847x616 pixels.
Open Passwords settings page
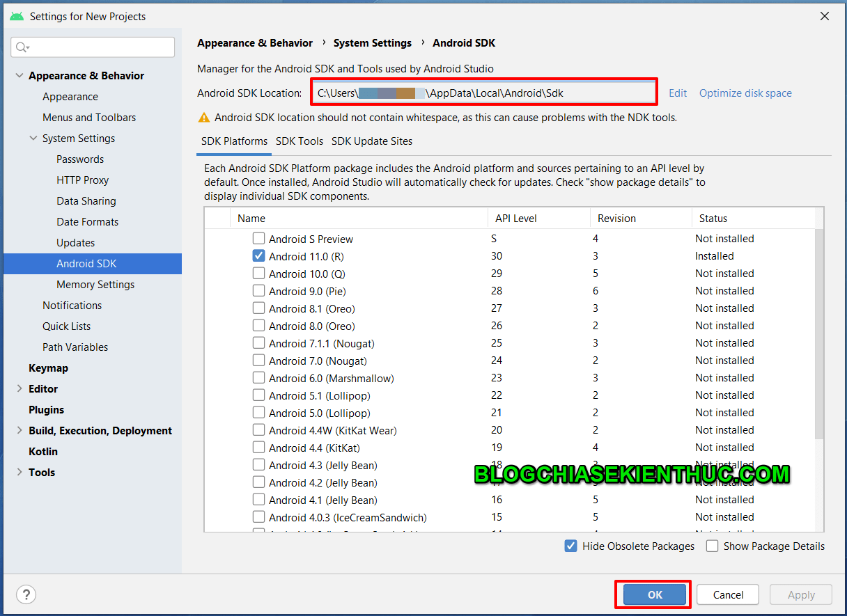[80, 159]
